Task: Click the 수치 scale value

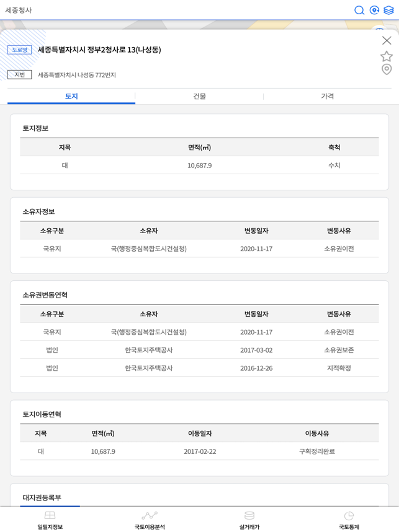Action: pyautogui.click(x=334, y=165)
